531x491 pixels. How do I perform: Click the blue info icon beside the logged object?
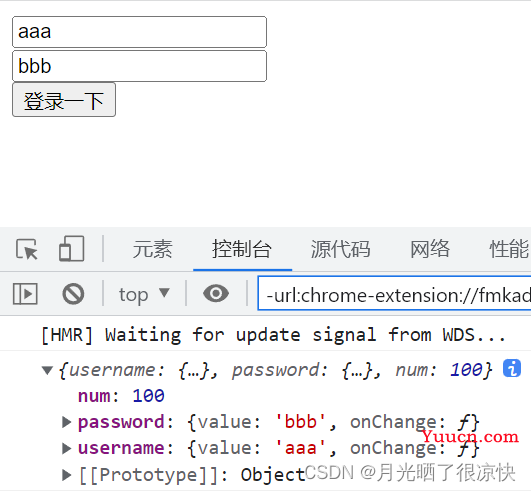[512, 368]
